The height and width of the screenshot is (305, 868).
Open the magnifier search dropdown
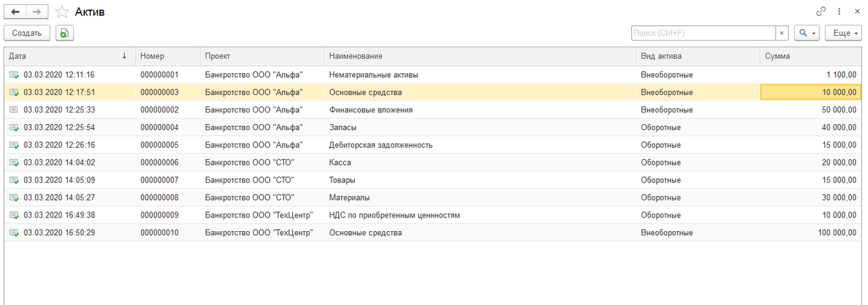point(806,33)
